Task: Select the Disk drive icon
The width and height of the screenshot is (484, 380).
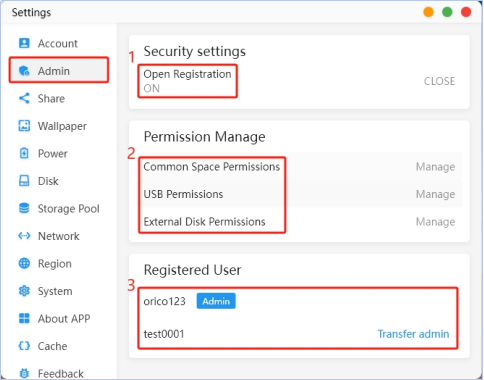Action: pyautogui.click(x=24, y=181)
